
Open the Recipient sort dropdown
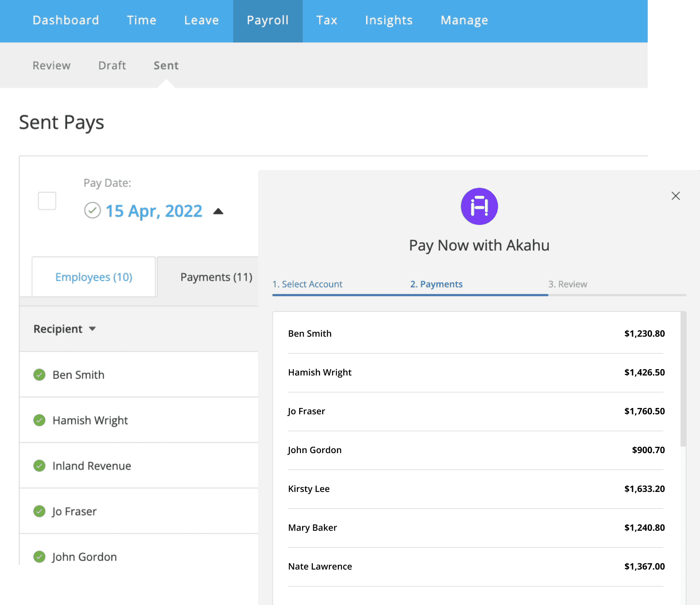coord(93,329)
